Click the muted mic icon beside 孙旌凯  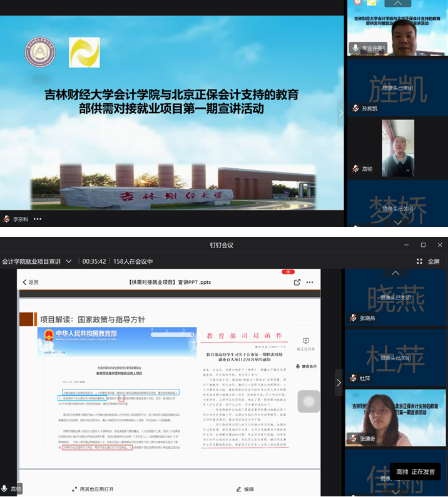tap(355, 108)
